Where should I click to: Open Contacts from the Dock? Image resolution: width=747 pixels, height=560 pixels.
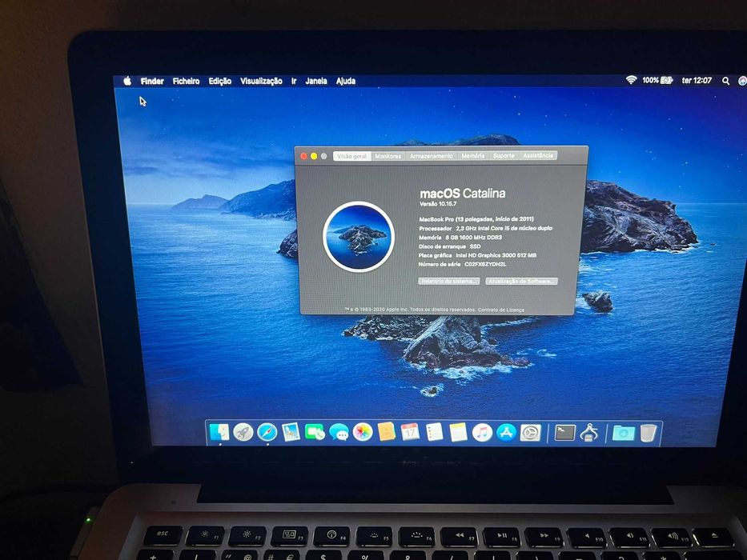[387, 432]
